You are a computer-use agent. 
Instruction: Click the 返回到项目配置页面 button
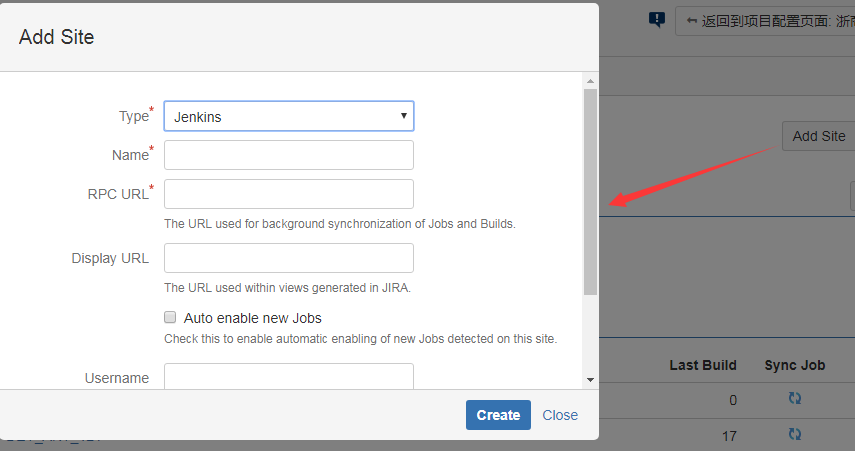766,21
